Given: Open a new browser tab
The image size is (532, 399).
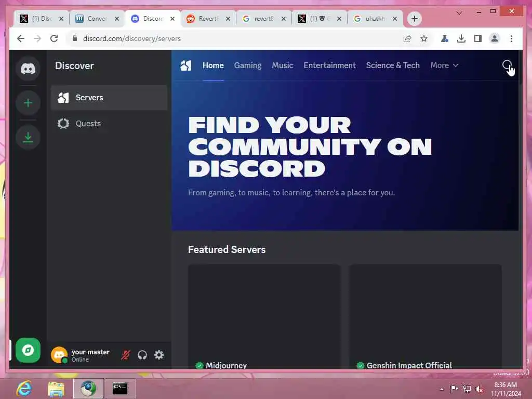Looking at the screenshot, I should tap(414, 19).
